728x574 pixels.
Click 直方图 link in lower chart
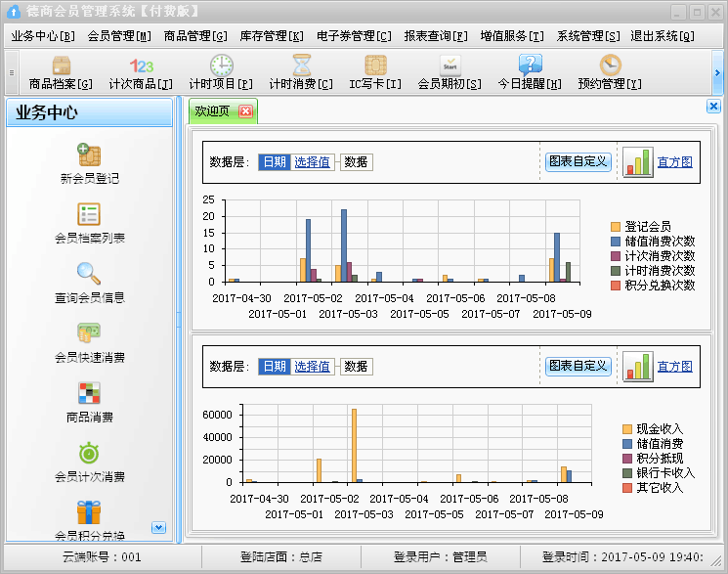pyautogui.click(x=674, y=367)
